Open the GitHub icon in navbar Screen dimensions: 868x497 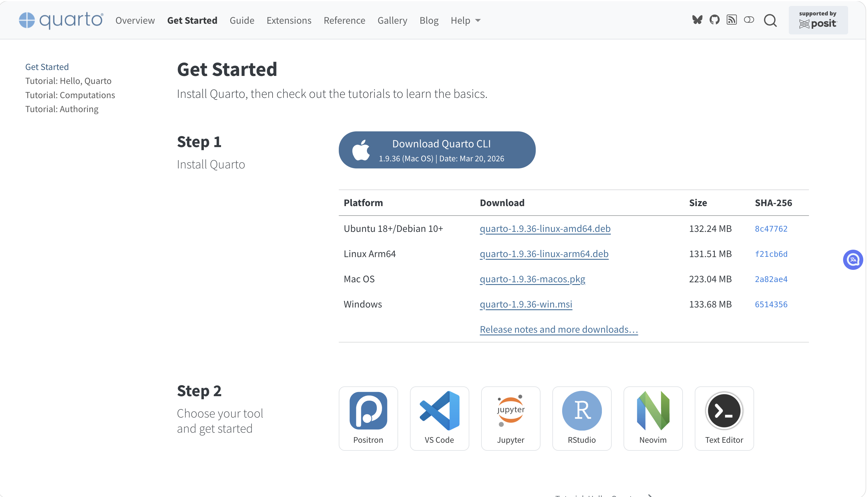[714, 20]
